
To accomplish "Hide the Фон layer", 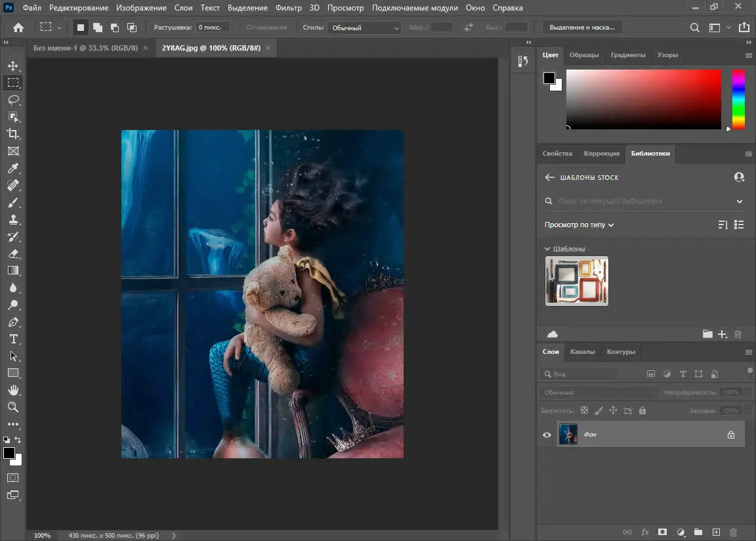I will tap(546, 434).
